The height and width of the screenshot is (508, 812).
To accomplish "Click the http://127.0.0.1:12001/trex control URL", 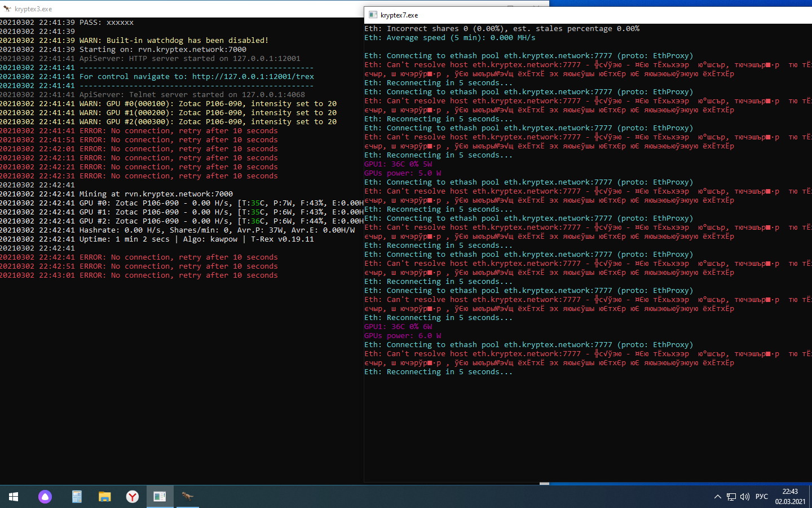I will (x=253, y=77).
